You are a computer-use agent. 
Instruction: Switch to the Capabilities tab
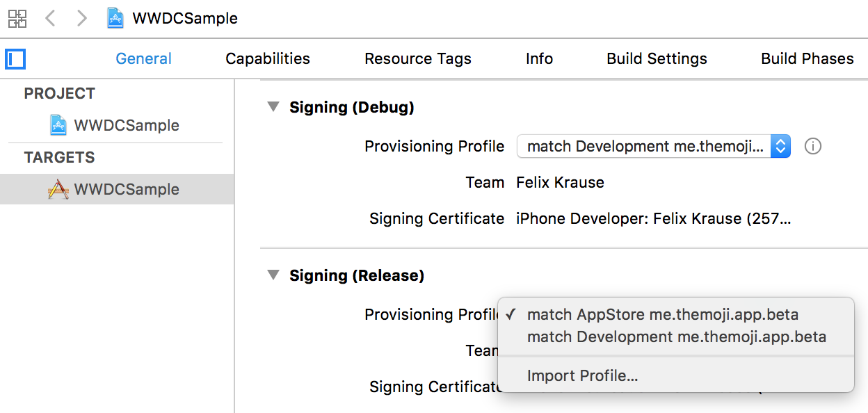268,59
